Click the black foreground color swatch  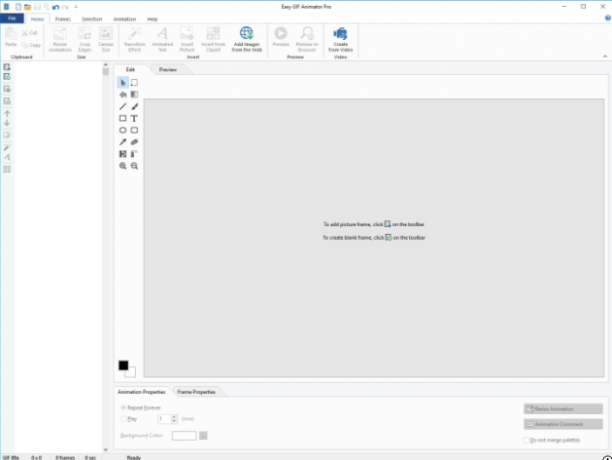click(123, 365)
